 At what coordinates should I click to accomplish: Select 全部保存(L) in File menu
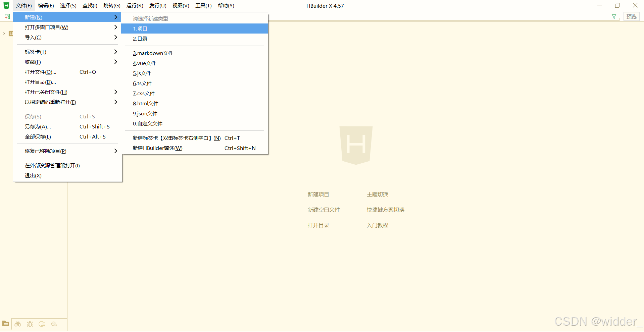[x=67, y=136]
